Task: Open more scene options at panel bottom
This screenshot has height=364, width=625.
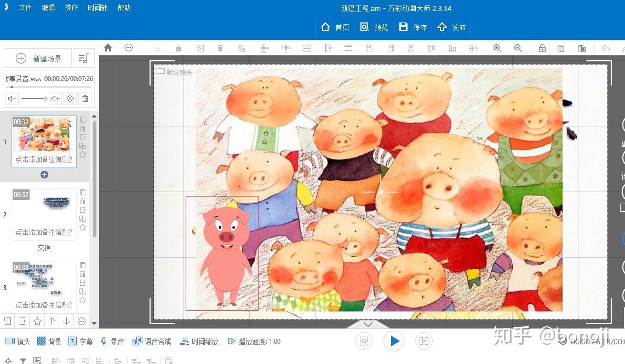Action: tap(82, 321)
